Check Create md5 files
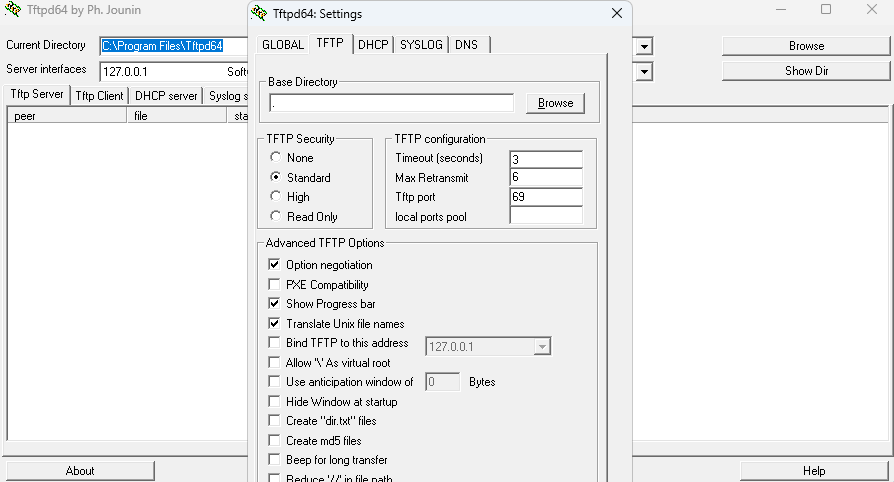The height and width of the screenshot is (482, 894). (x=274, y=440)
